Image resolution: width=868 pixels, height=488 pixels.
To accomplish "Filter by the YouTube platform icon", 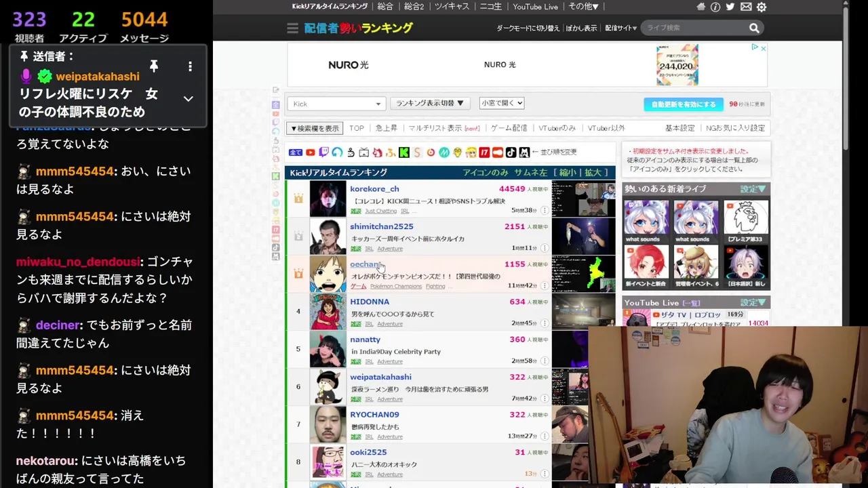I will pos(311,152).
